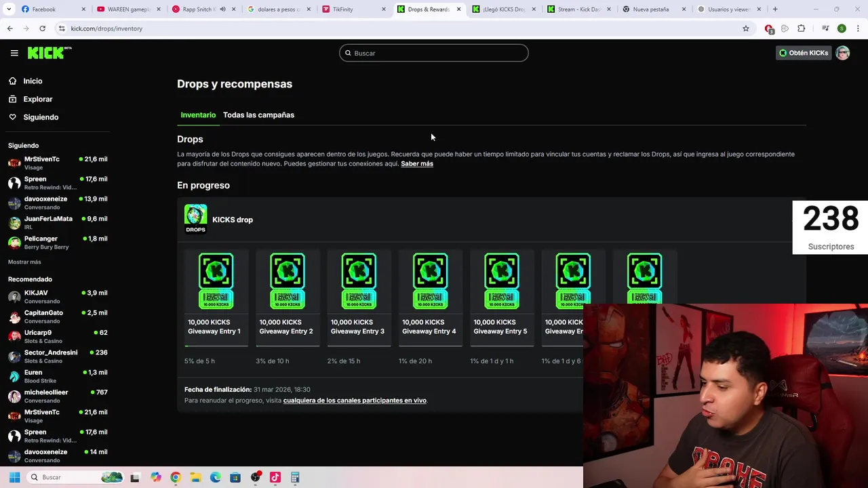
Task: Open Google Chrome from the taskbar
Action: pyautogui.click(x=176, y=477)
